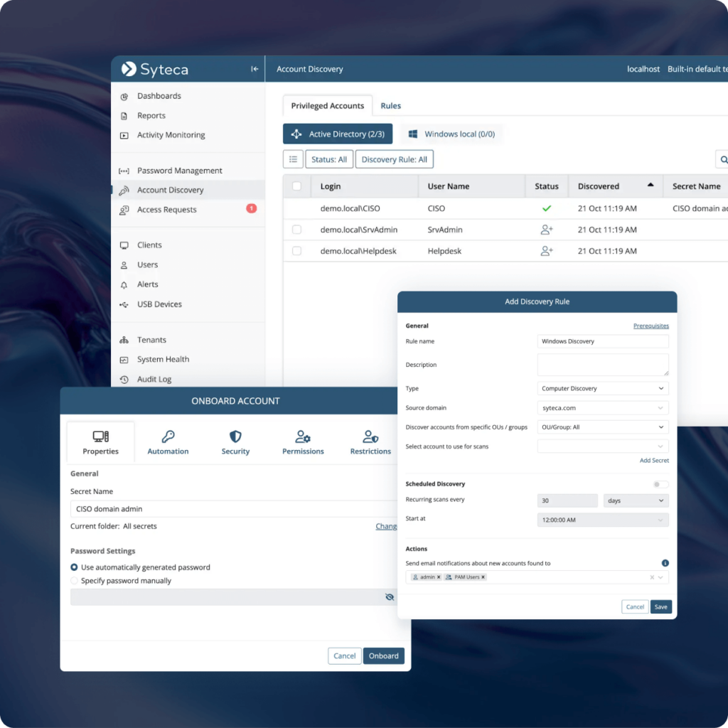Click the Rule name input field
The height and width of the screenshot is (728, 728).
[603, 341]
